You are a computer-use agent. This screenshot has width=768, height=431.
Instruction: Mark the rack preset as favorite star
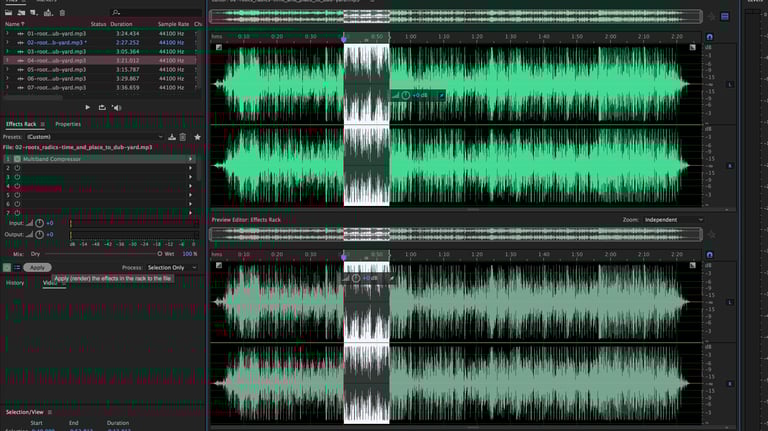click(x=197, y=136)
